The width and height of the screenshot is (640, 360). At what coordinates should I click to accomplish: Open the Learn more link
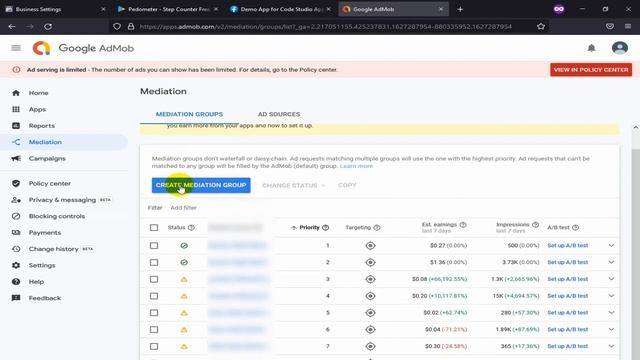click(356, 166)
